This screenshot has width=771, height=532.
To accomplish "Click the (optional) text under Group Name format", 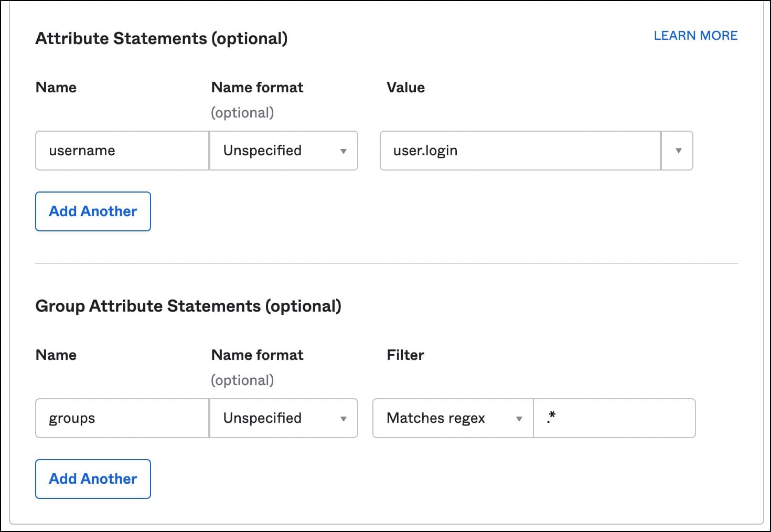I will point(242,380).
